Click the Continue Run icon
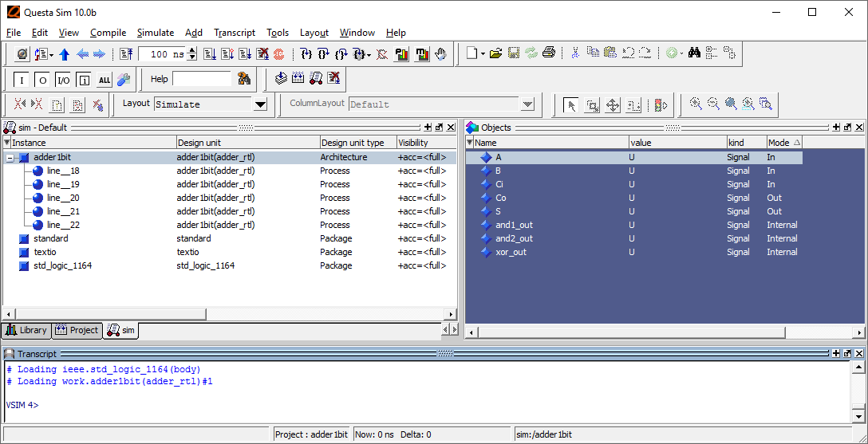This screenshot has width=868, height=444. pyautogui.click(x=227, y=53)
